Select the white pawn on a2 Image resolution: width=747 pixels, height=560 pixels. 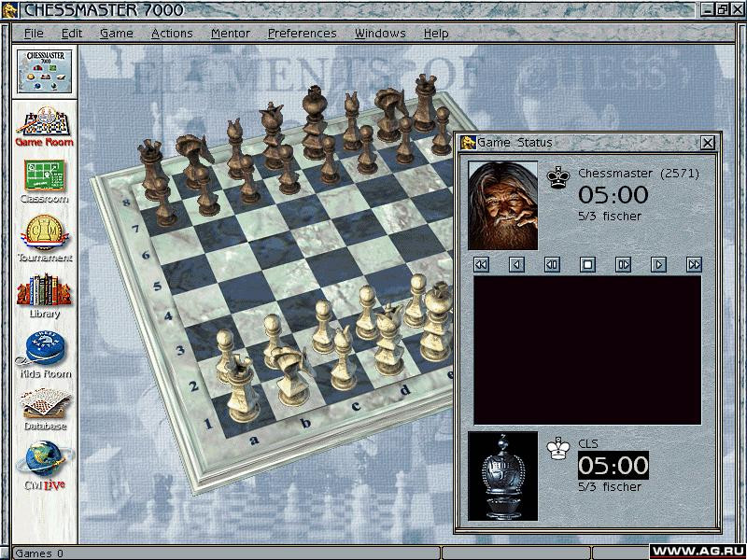point(225,355)
